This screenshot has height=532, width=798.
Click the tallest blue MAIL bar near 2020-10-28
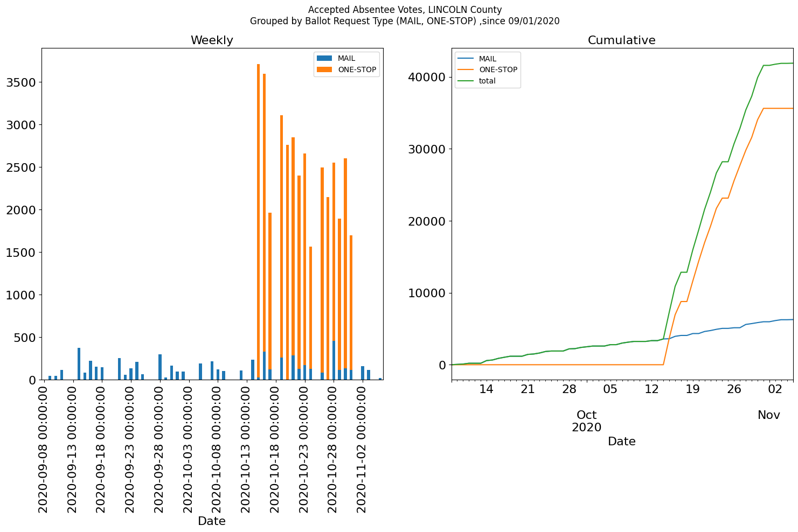[334, 360]
